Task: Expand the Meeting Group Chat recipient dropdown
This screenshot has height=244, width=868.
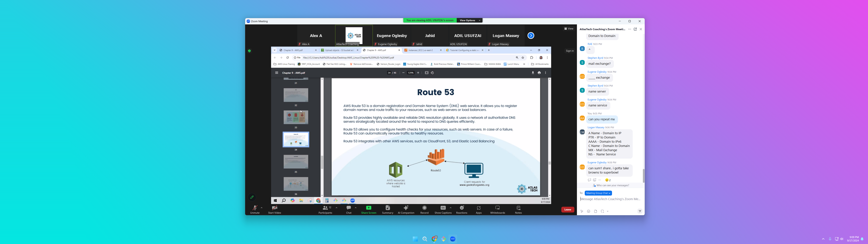Action: [x=598, y=193]
